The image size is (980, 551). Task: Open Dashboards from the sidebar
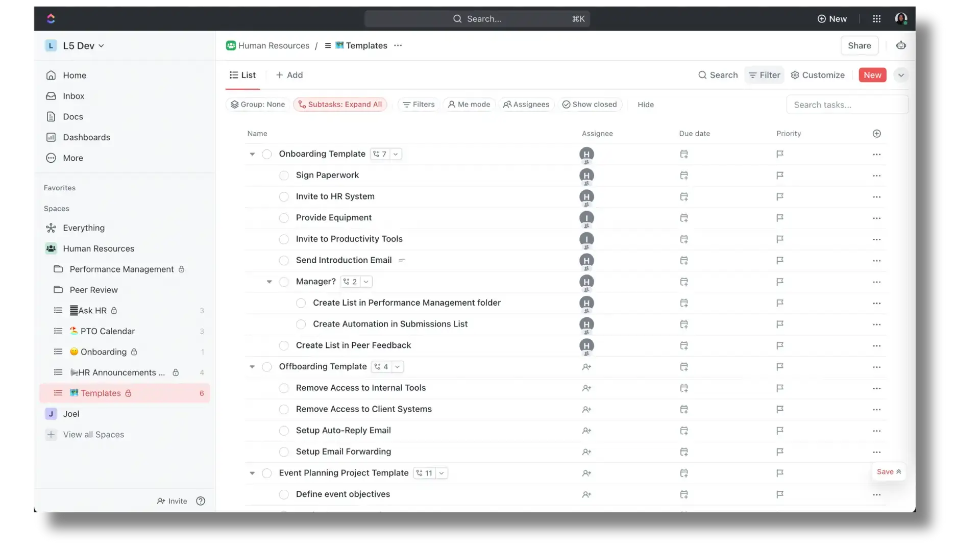[x=86, y=137]
